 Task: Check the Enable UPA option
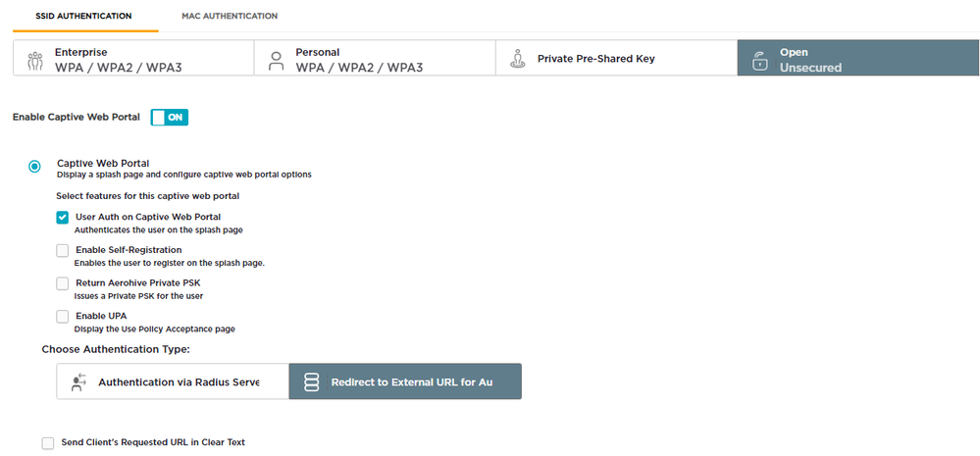(x=63, y=317)
